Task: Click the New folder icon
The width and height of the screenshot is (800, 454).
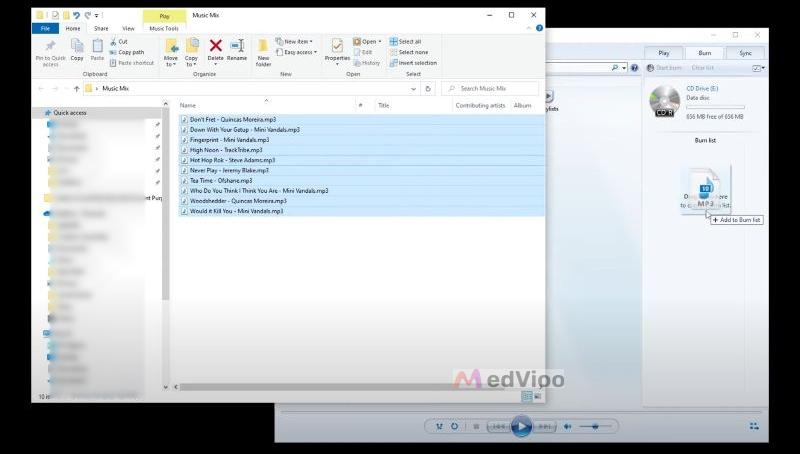Action: (x=263, y=46)
